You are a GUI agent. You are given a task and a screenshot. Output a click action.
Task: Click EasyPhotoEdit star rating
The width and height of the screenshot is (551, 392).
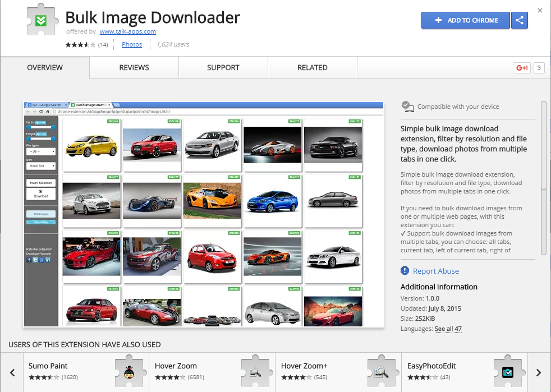[423, 377]
